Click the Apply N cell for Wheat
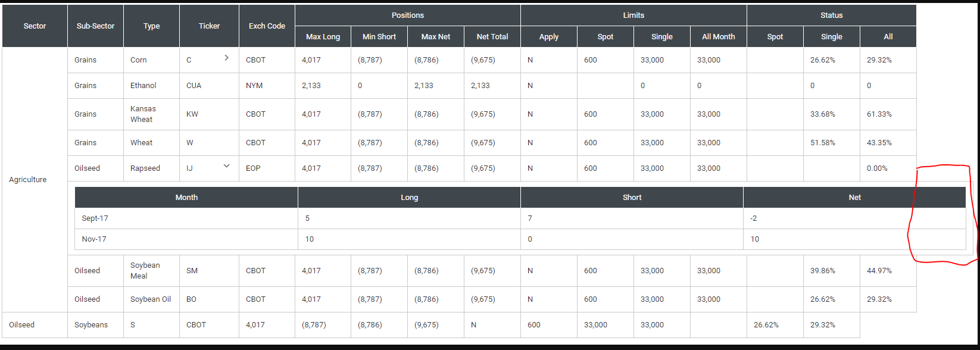The height and width of the screenshot is (350, 980). point(530,142)
